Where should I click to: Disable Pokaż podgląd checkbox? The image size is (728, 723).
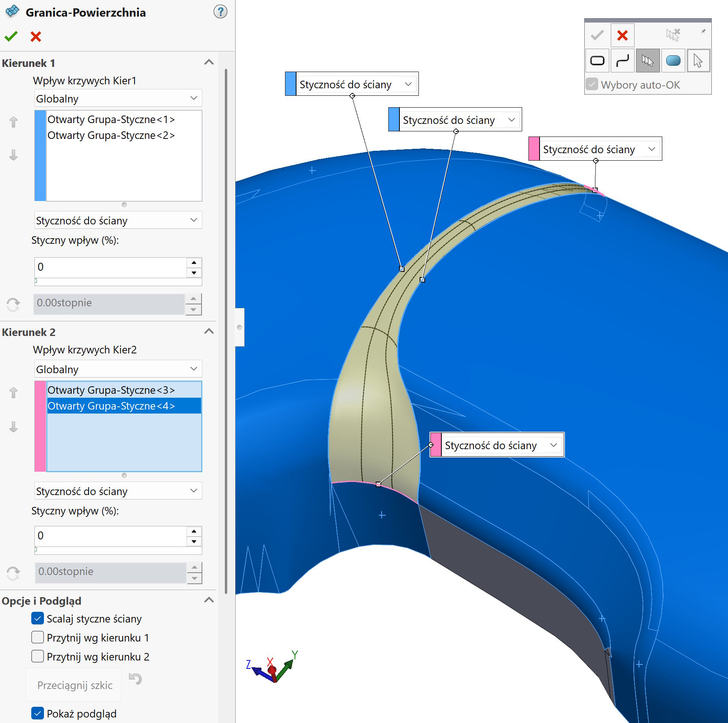click(38, 714)
